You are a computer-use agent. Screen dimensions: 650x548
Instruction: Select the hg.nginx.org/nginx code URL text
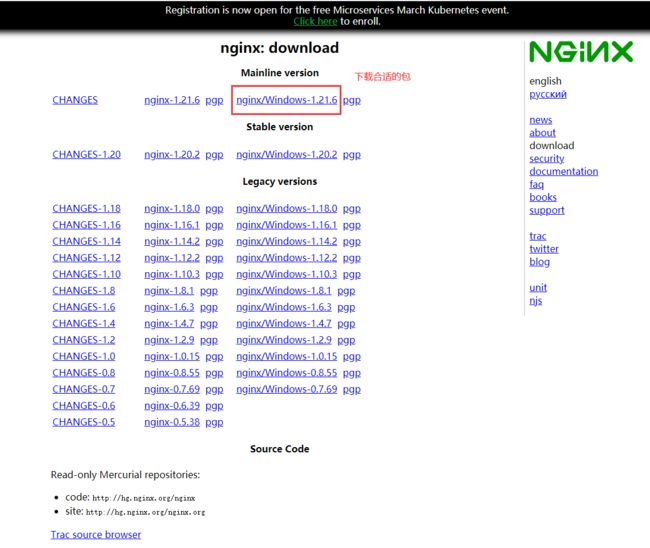click(x=143, y=498)
